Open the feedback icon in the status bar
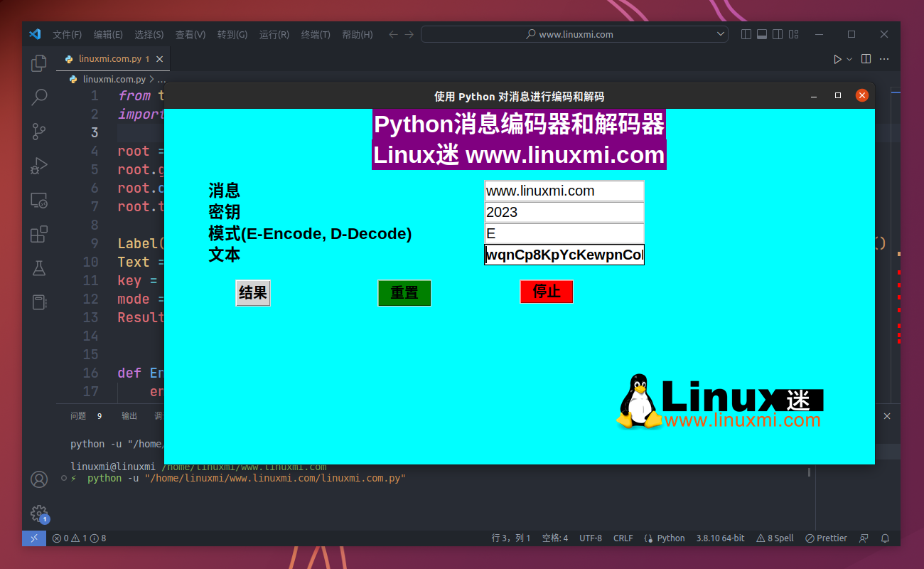 tap(864, 538)
